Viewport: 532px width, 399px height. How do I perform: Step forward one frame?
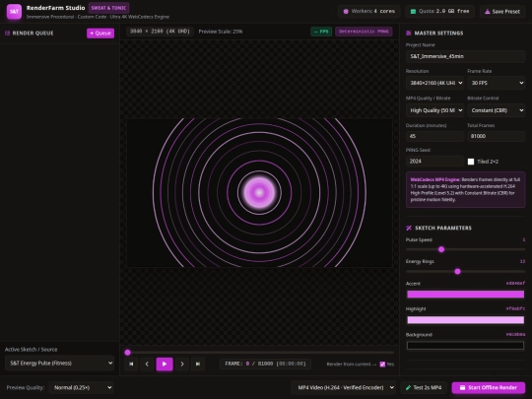(x=182, y=365)
